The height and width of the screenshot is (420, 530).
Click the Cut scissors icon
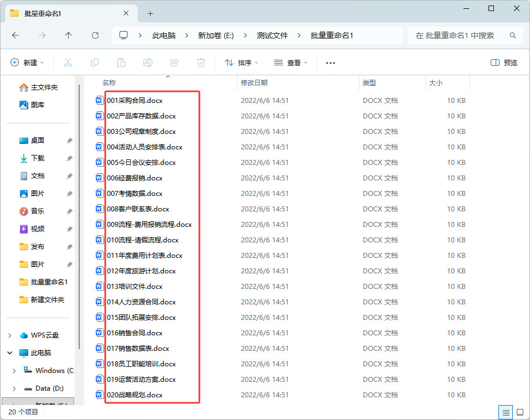click(x=68, y=63)
